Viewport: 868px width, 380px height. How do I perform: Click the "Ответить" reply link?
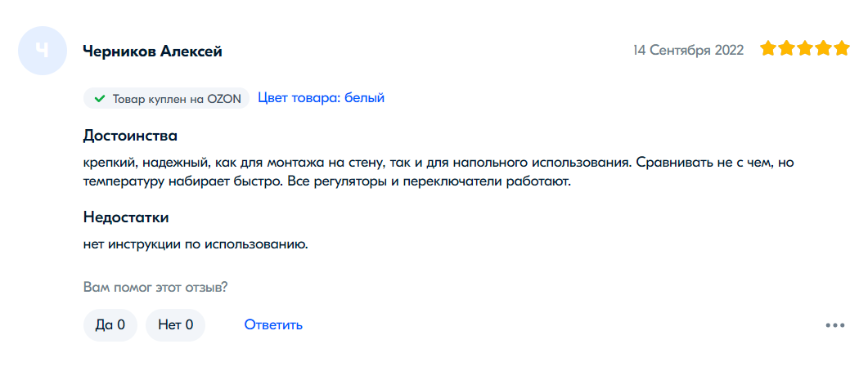point(273,325)
